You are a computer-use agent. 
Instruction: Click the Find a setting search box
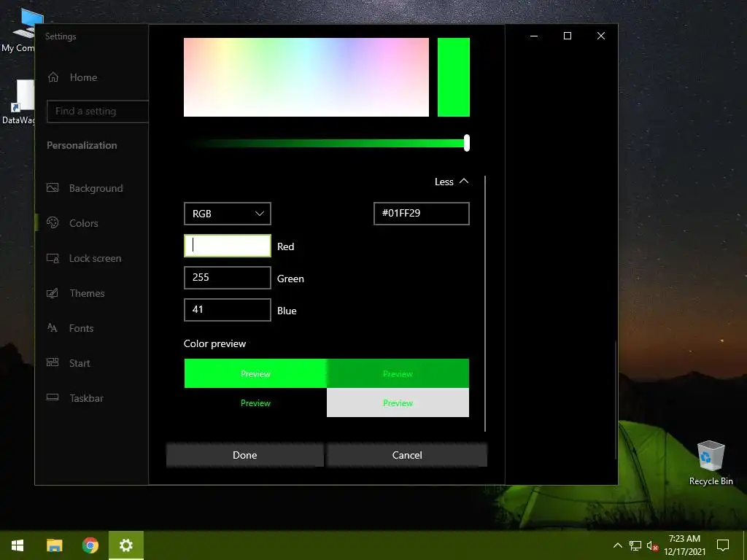pos(98,111)
